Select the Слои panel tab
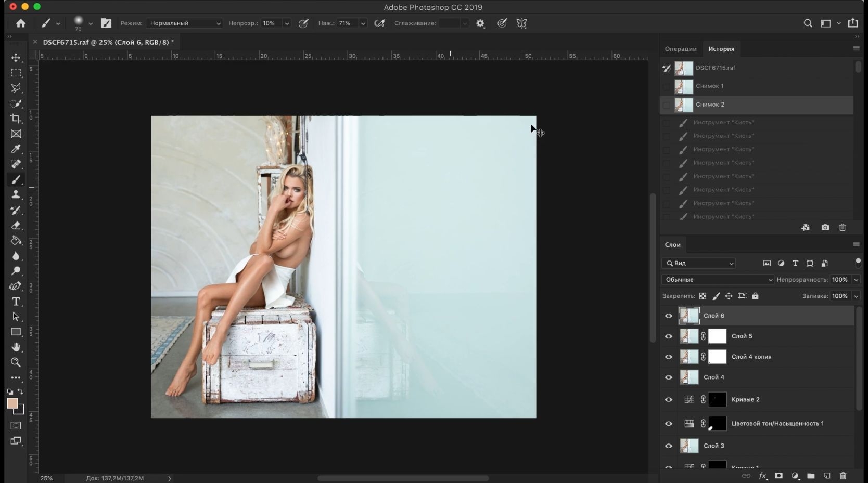Screen dimensions: 868x483 (x=672, y=244)
